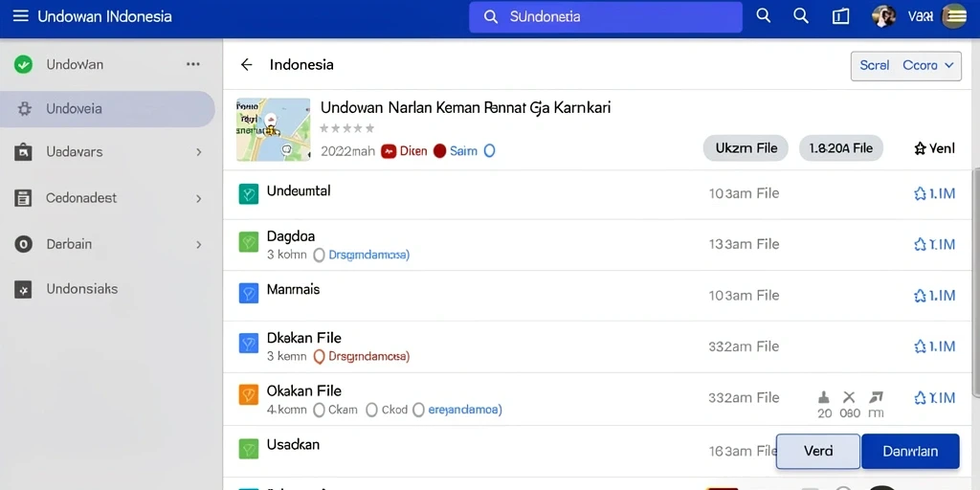Open the three-dot menu beside Undowan

[193, 64]
